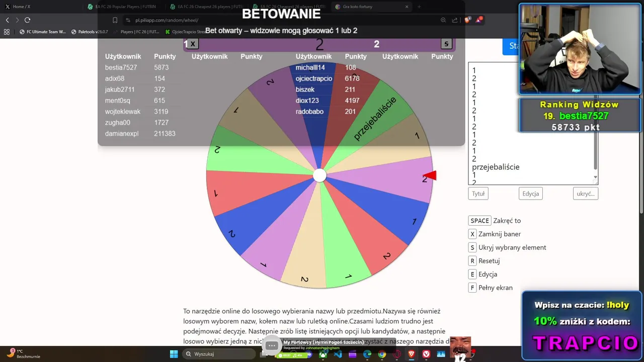The width and height of the screenshot is (644, 362).
Task: Switch to the EA FC 26 Popular Players tab
Action: pyautogui.click(x=123, y=7)
